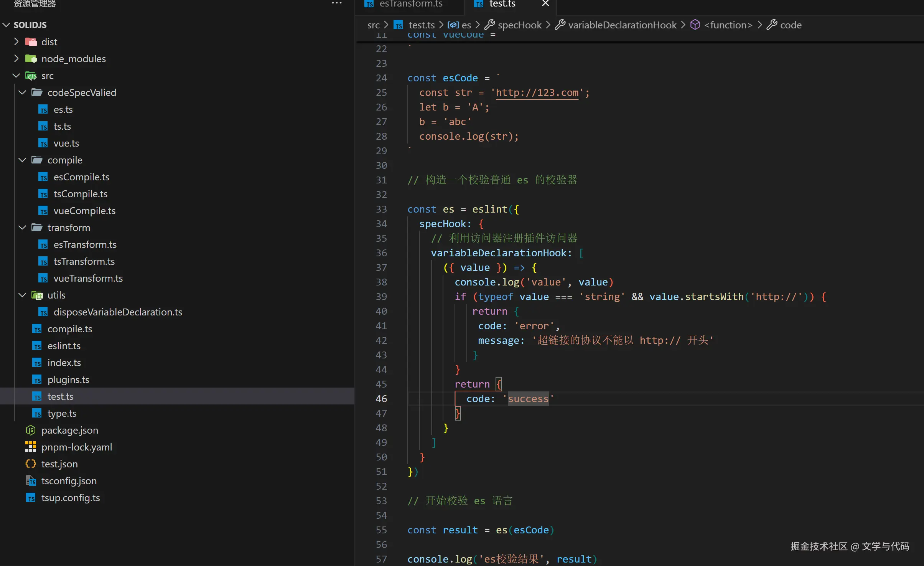The image size is (924, 566).
Task: Close the test.ts editor tab
Action: pos(545,3)
